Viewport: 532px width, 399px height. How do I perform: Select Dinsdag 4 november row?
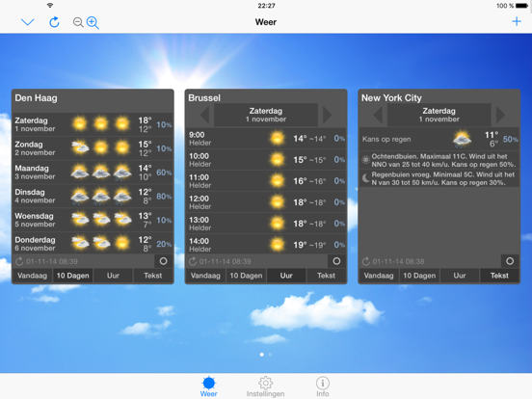click(x=93, y=196)
